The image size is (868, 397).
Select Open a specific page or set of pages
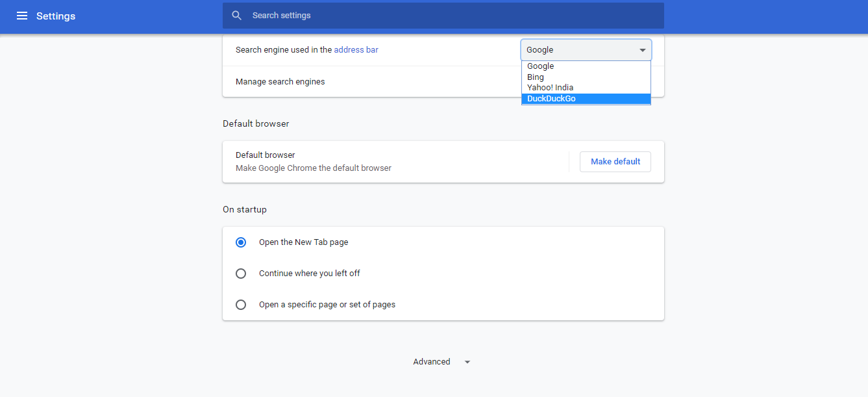[x=241, y=305]
